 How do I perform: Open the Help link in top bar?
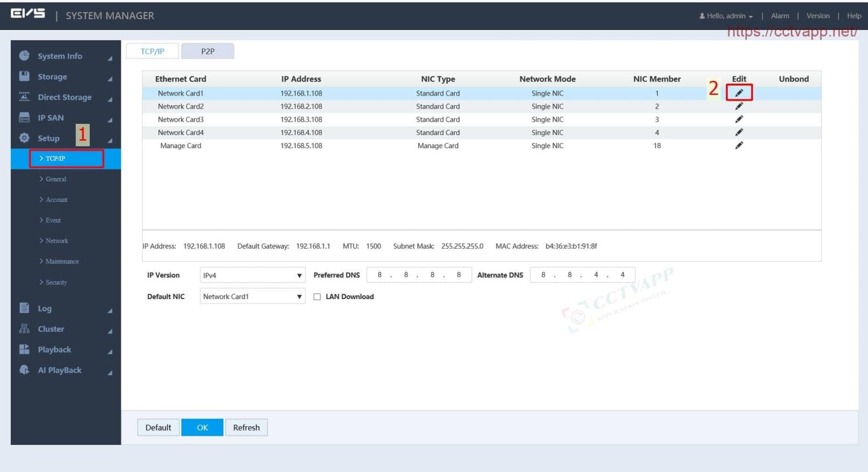pyautogui.click(x=853, y=15)
